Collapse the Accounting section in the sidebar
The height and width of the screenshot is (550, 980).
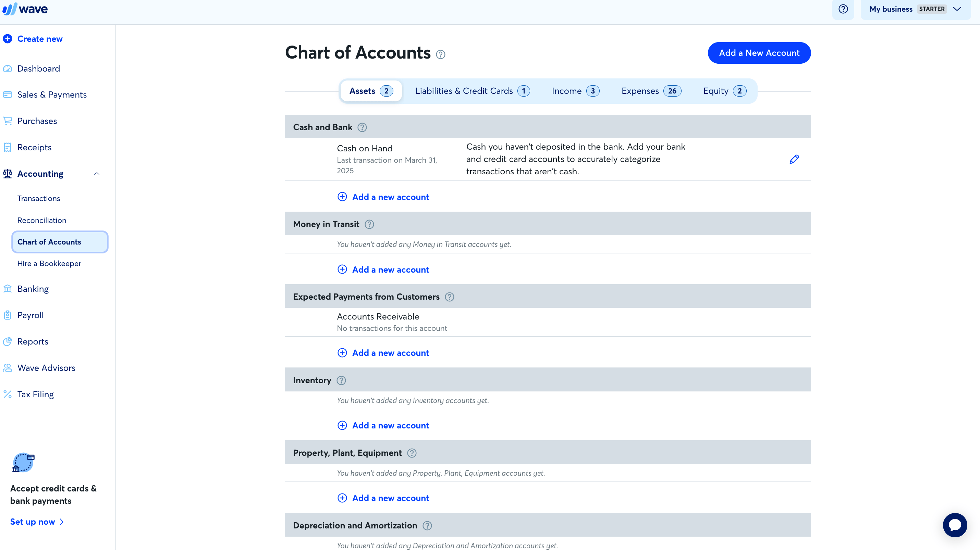pyautogui.click(x=96, y=174)
